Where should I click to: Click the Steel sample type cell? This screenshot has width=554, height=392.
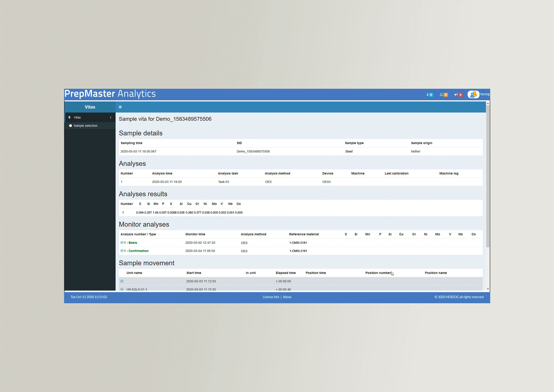tap(349, 151)
